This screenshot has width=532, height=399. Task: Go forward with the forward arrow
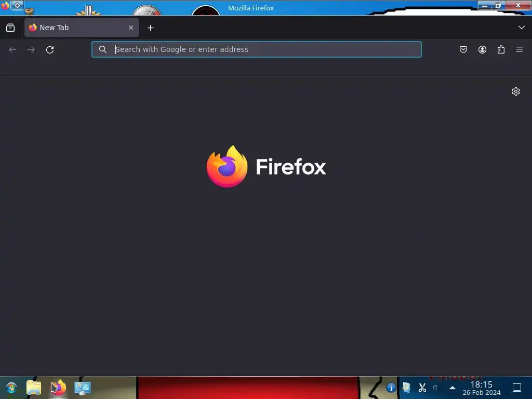(x=31, y=49)
